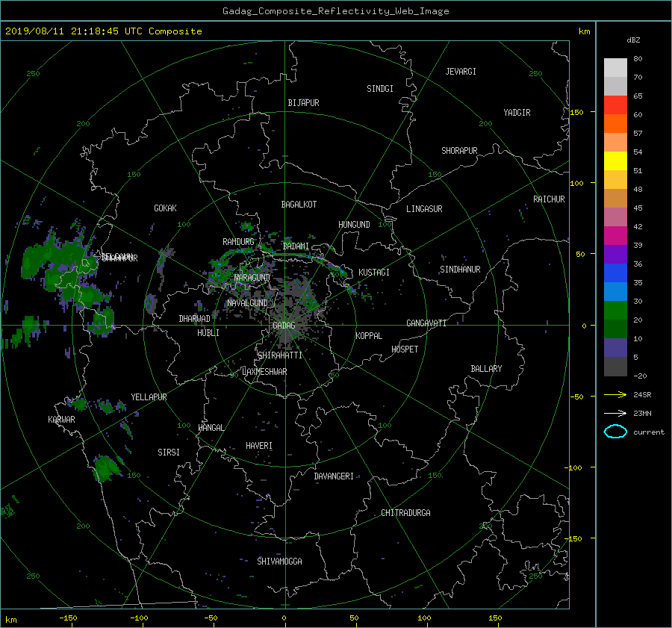The width and height of the screenshot is (672, 628).
Task: Click the YADGIR city label
Action: pyautogui.click(x=517, y=113)
